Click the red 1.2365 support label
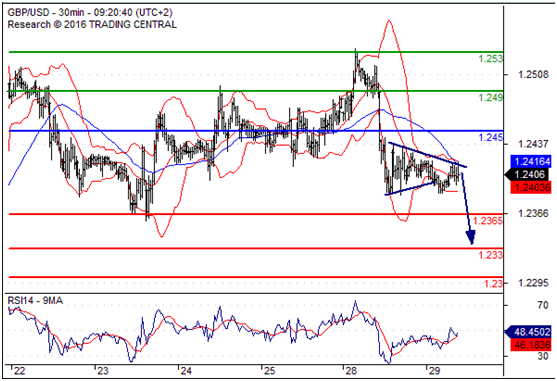Screen dimensions: 557x381 488,221
